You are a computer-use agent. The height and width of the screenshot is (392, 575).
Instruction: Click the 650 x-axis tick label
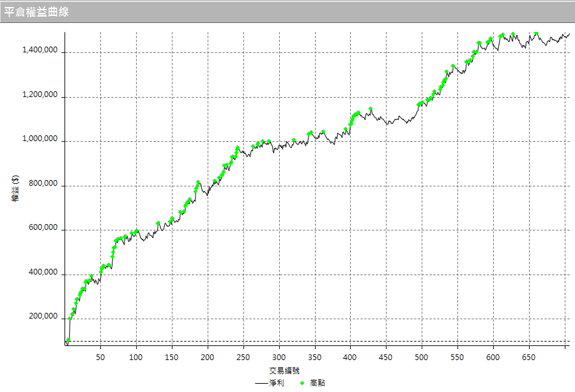(528, 358)
